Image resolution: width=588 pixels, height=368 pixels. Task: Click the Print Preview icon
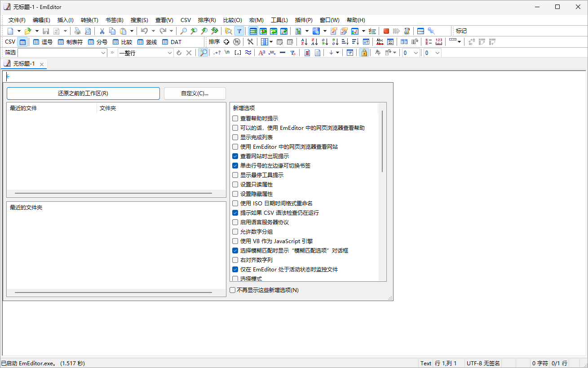[x=88, y=31]
